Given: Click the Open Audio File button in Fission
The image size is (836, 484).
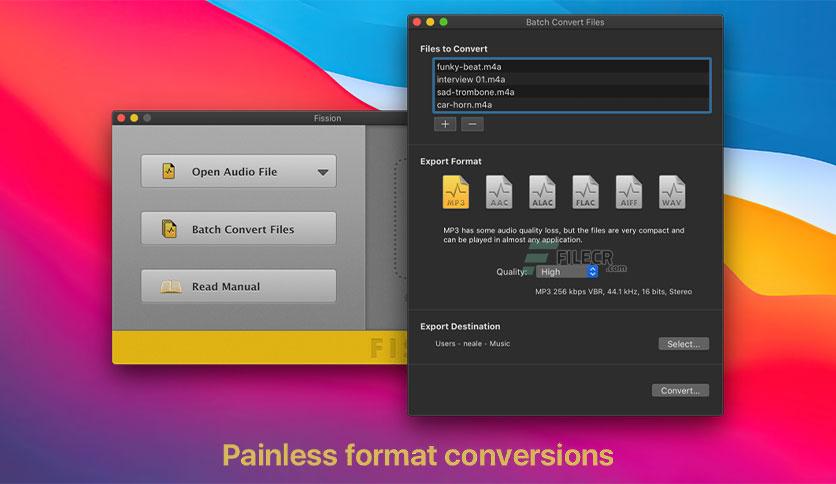Looking at the screenshot, I should click(238, 171).
